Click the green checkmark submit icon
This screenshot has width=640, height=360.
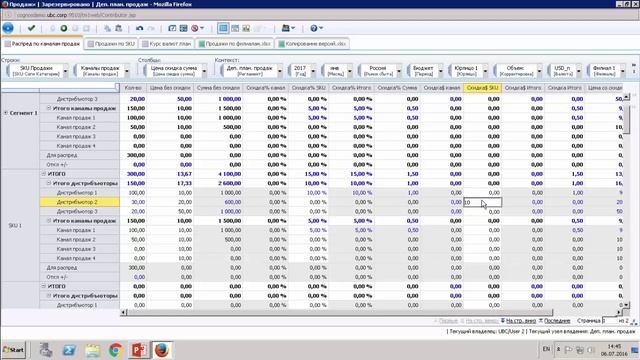coord(31,28)
